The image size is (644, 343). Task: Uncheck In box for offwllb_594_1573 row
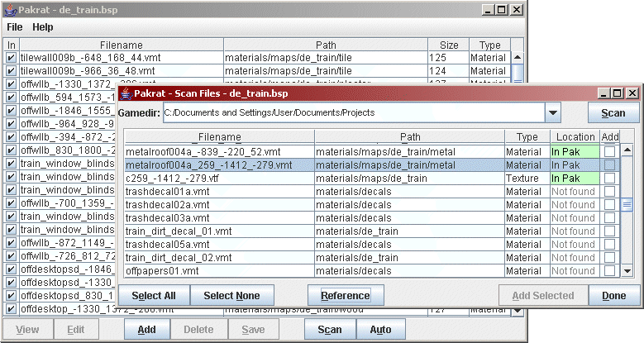pyautogui.click(x=11, y=98)
